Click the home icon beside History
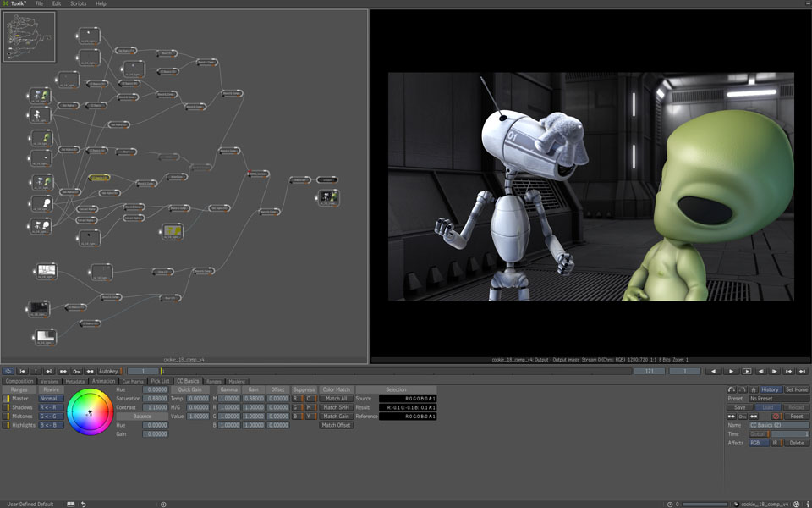The image size is (812, 508). (754, 389)
